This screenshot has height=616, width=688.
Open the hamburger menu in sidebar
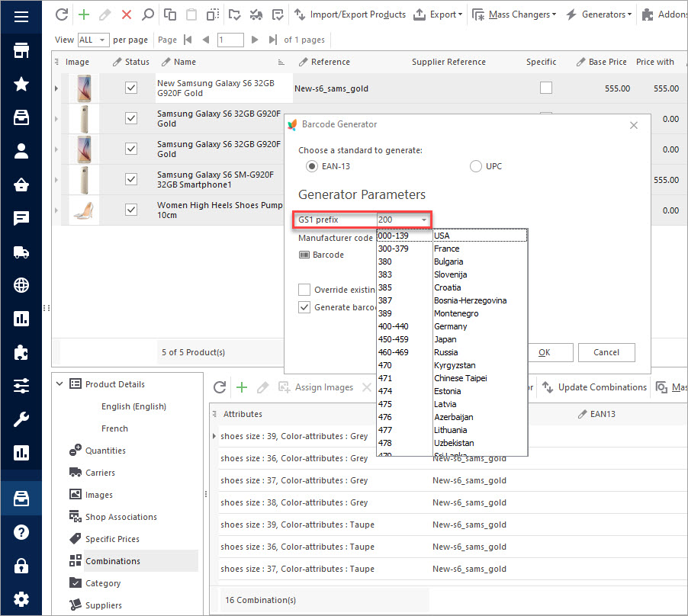21,17
